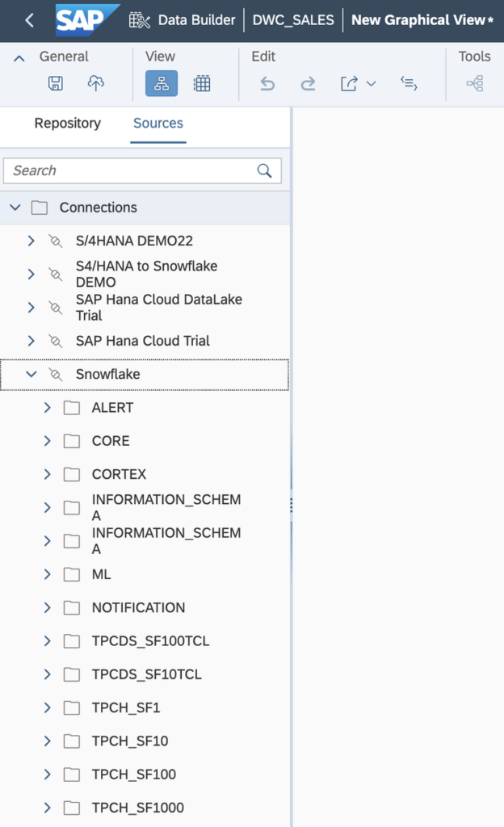
Task: Switch to diagram view mode
Action: [x=162, y=83]
